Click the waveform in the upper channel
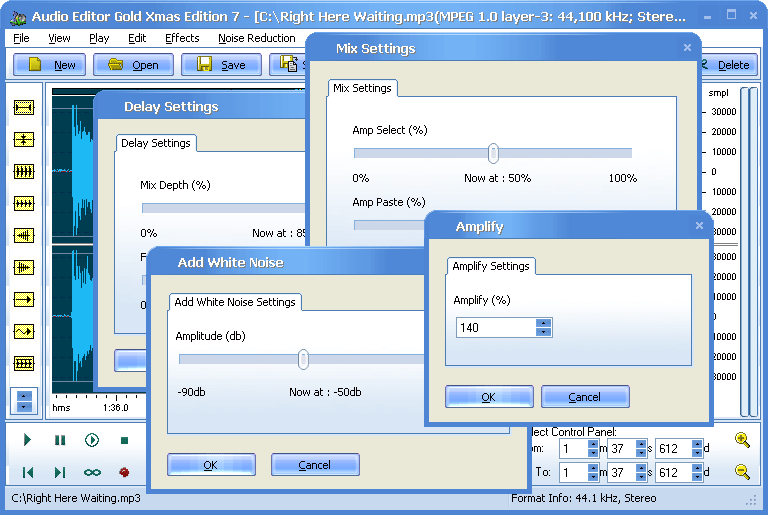Image resolution: width=768 pixels, height=515 pixels. [72, 170]
